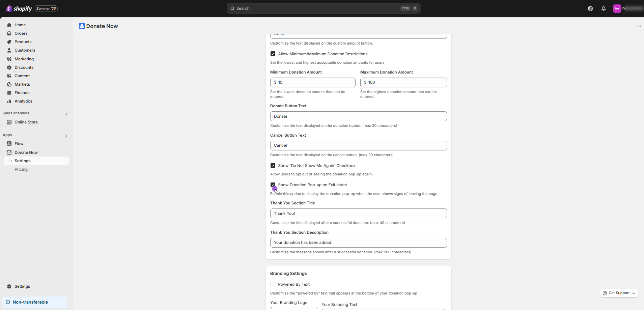This screenshot has height=310, width=644.
Task: Click the Analytics bar chart icon
Action: (x=9, y=101)
